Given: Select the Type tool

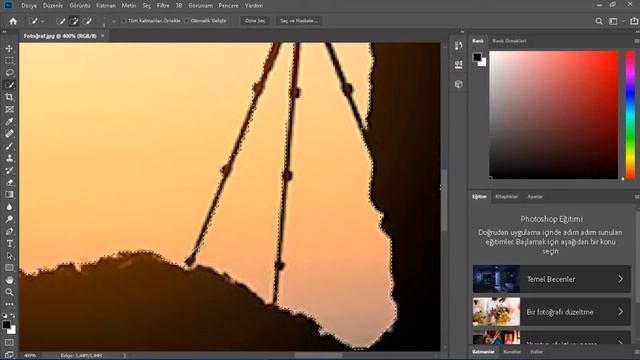Looking at the screenshot, I should click(x=9, y=244).
